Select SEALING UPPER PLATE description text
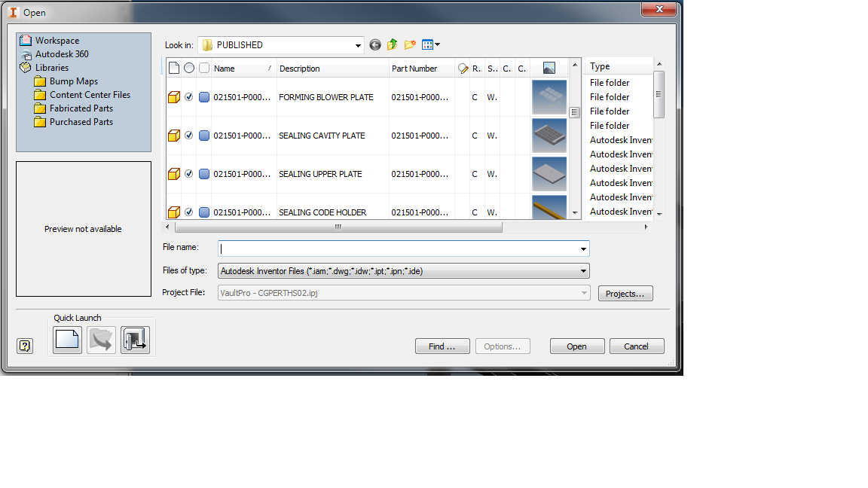Viewport: 868px width, 488px height. (320, 174)
